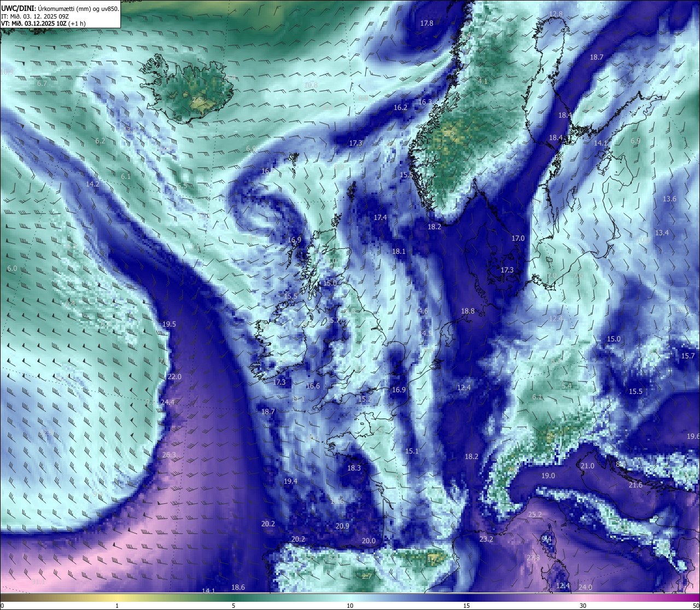700x610 pixels.
Task: Click the 17.0 value on the map
Action: pyautogui.click(x=518, y=239)
